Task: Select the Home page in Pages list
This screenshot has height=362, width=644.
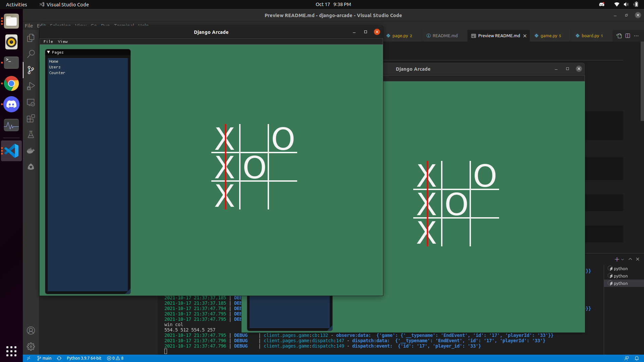Action: (54, 61)
